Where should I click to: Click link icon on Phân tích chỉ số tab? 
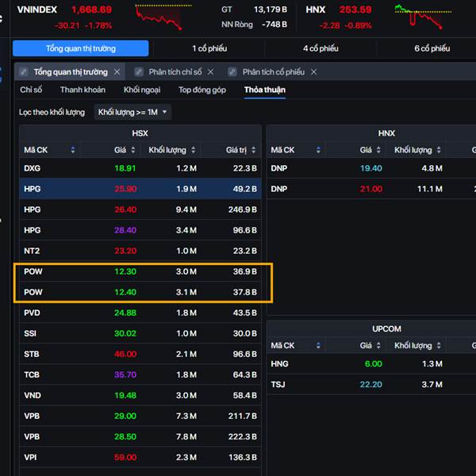(x=139, y=72)
